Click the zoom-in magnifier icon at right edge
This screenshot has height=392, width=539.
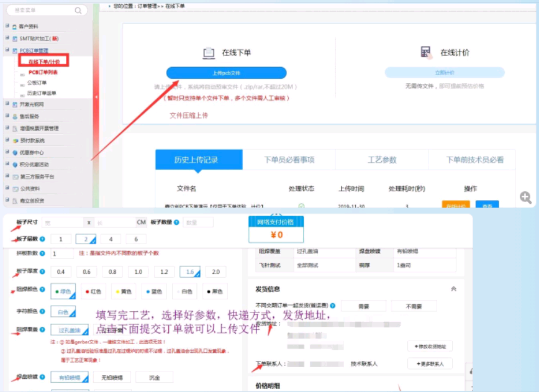click(x=525, y=197)
